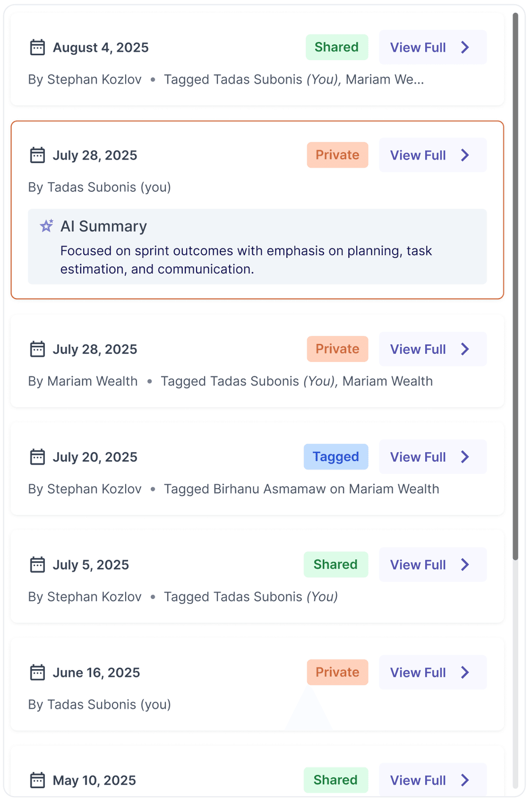Toggle the Shared badge on August 4 entry

click(x=337, y=47)
